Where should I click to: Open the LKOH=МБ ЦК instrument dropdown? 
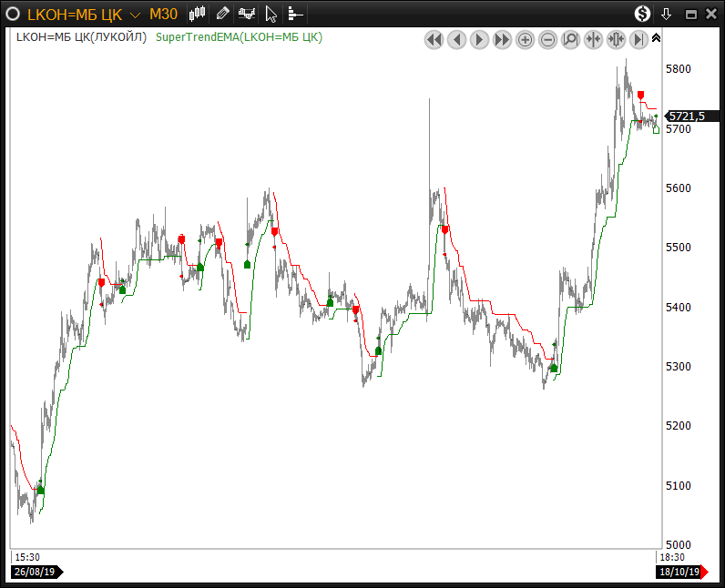[135, 15]
